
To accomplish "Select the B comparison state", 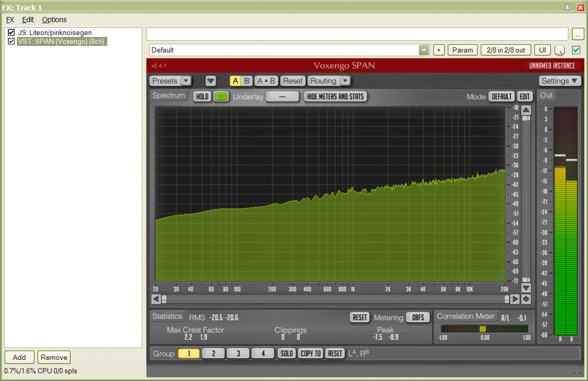I will [247, 80].
